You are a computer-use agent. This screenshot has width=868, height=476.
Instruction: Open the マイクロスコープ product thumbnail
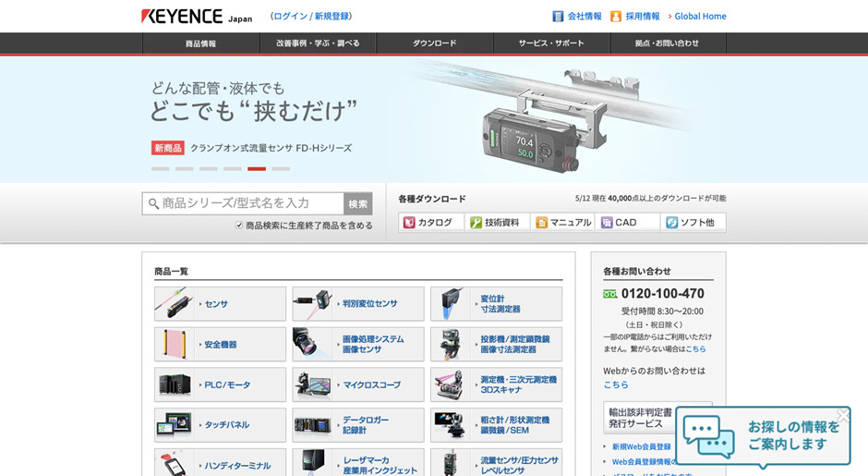312,384
